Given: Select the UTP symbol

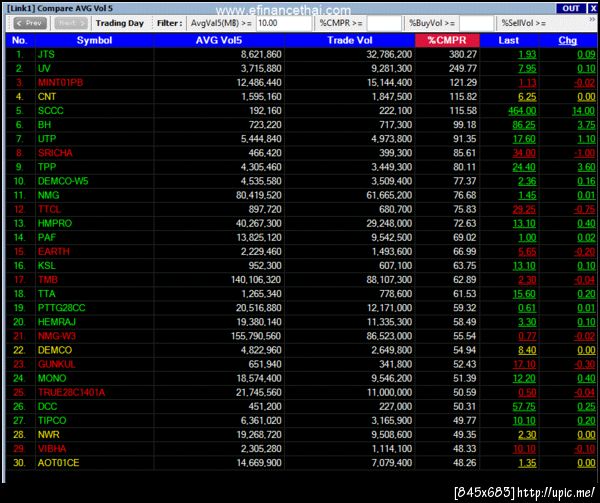Looking at the screenshot, I should click(47, 139).
